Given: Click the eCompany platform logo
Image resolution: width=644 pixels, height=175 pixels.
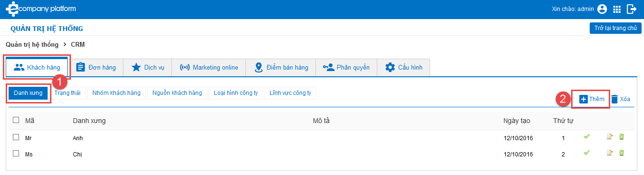Looking at the screenshot, I should click(x=40, y=9).
